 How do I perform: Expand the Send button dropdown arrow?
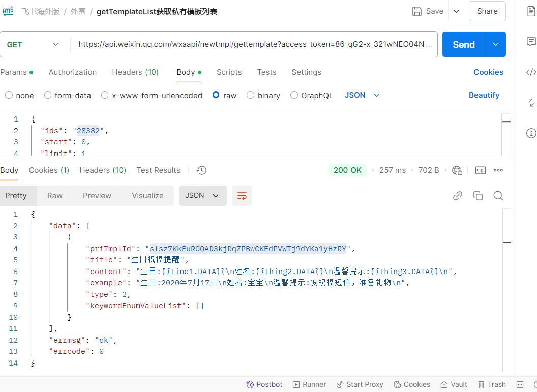496,45
